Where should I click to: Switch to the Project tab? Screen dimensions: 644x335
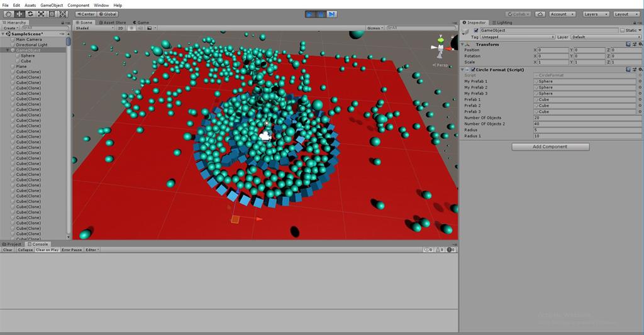pos(12,244)
